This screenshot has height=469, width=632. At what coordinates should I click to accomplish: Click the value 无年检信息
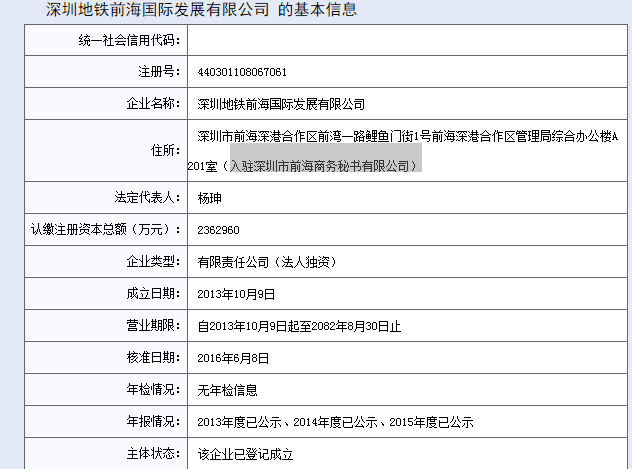click(x=227, y=390)
